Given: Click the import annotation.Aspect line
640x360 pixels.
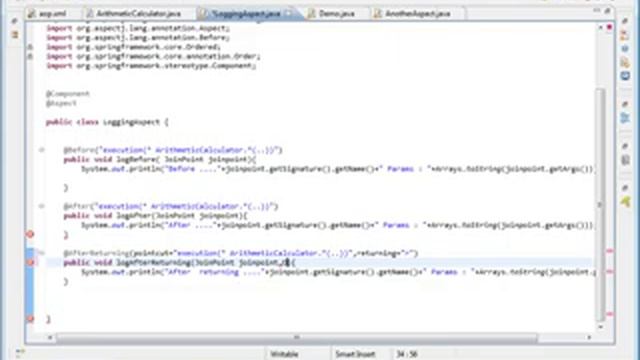Looking at the screenshot, I should point(138,28).
